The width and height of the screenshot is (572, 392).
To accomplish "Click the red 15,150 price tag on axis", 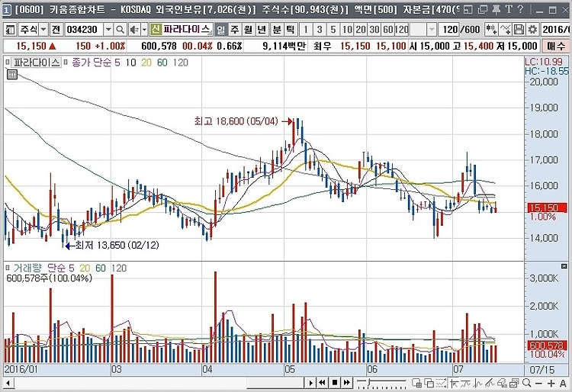I will pyautogui.click(x=547, y=208).
